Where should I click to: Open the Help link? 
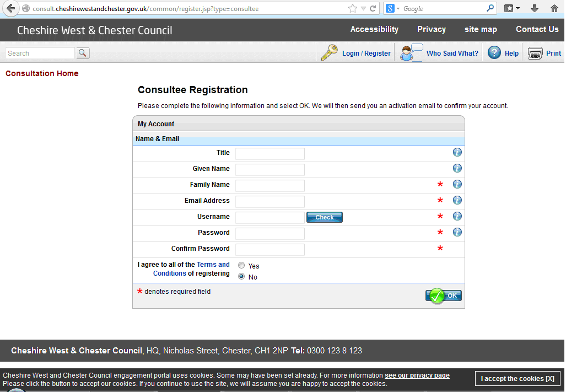511,53
